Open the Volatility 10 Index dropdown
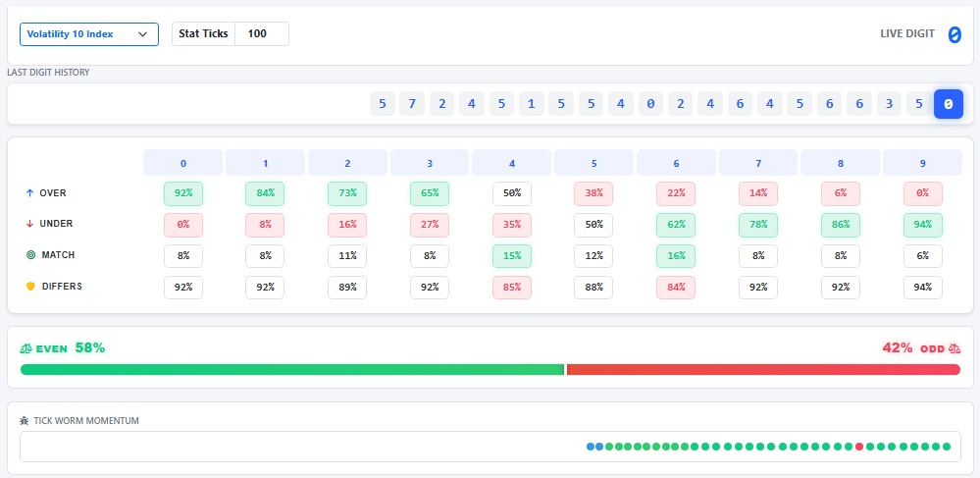 click(89, 34)
